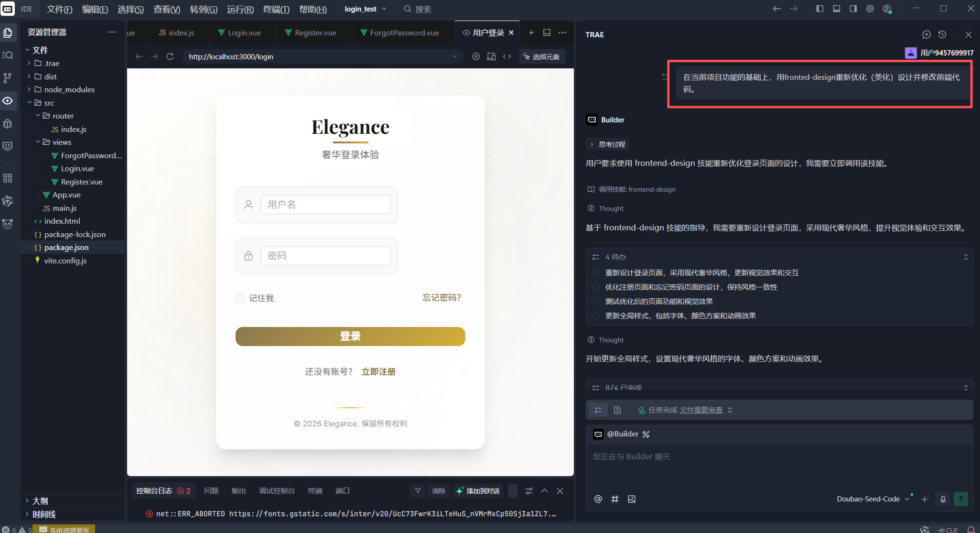Screen dimensions: 980x533
Task: Open the 终端(T) menu
Action: tap(276, 9)
